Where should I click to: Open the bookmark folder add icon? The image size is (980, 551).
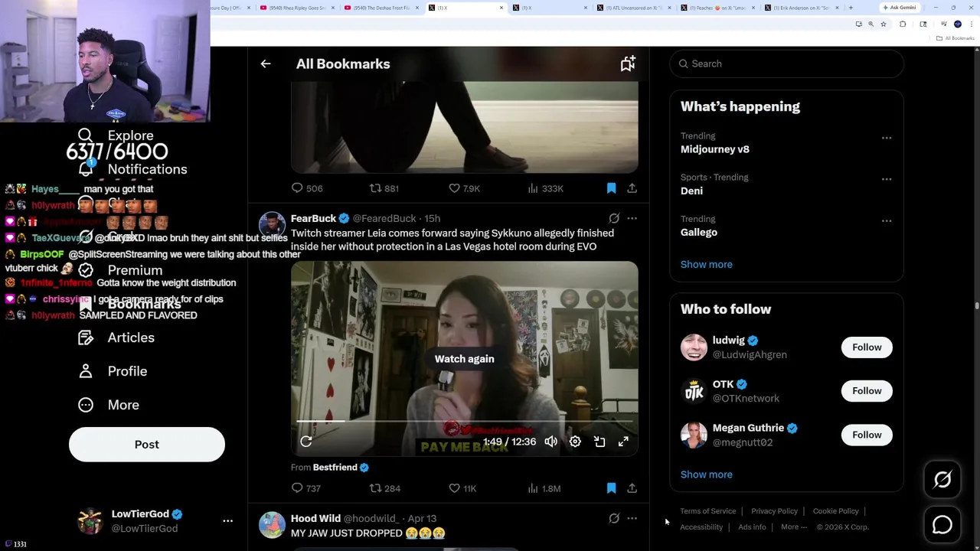[628, 64]
